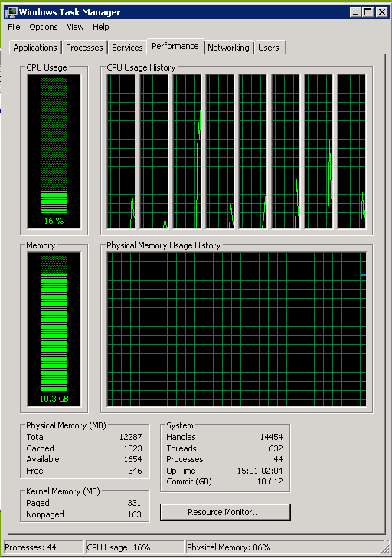392x558 pixels.
Task: Click the Task Manager title bar icon
Action: (11, 12)
